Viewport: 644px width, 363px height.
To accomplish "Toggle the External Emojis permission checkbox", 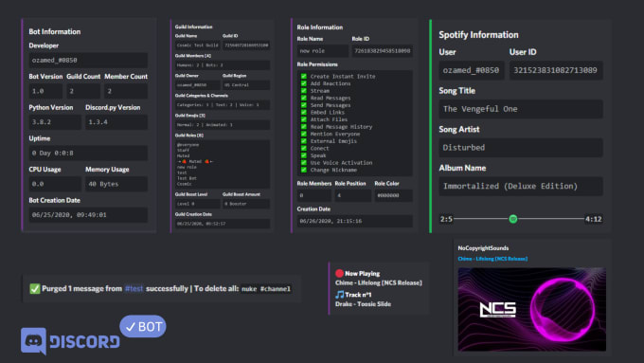I will click(303, 141).
